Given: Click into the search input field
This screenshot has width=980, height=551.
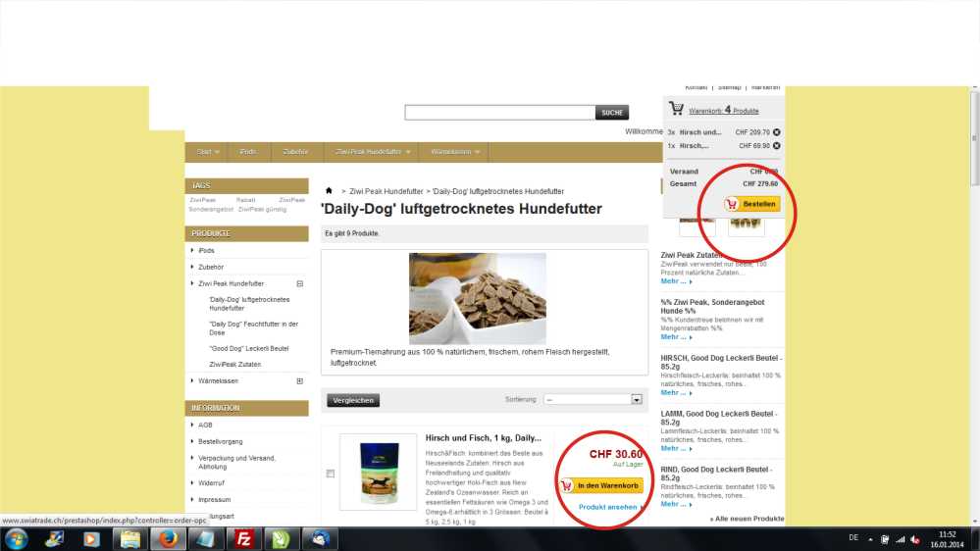Looking at the screenshot, I should [x=500, y=113].
